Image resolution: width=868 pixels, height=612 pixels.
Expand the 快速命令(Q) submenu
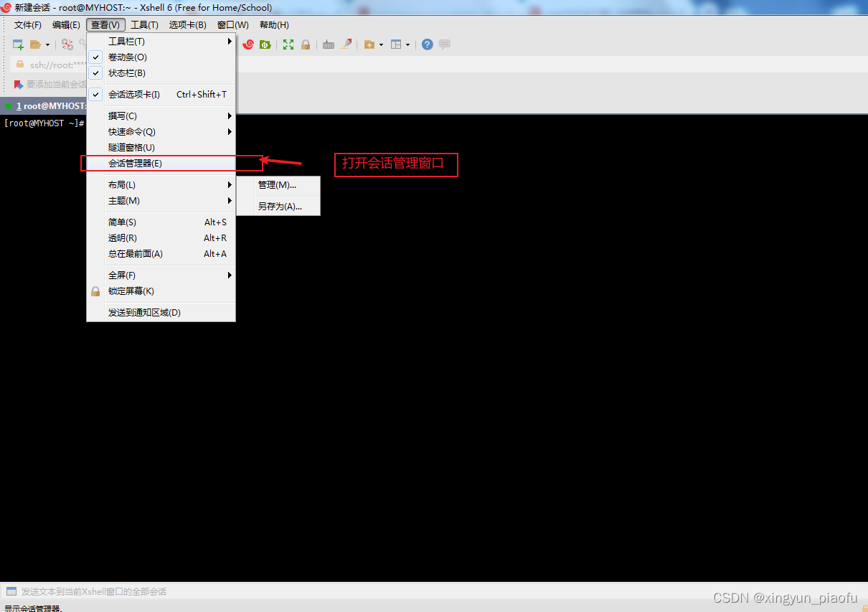(161, 132)
